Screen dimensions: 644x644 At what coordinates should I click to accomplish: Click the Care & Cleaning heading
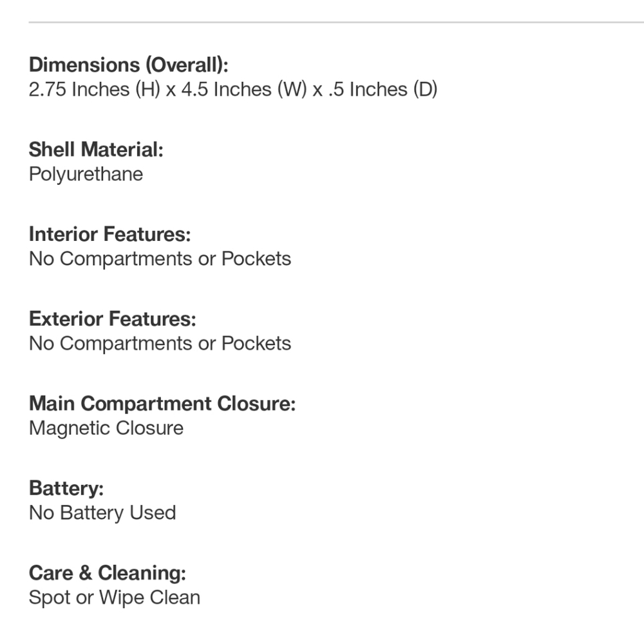coord(107,573)
